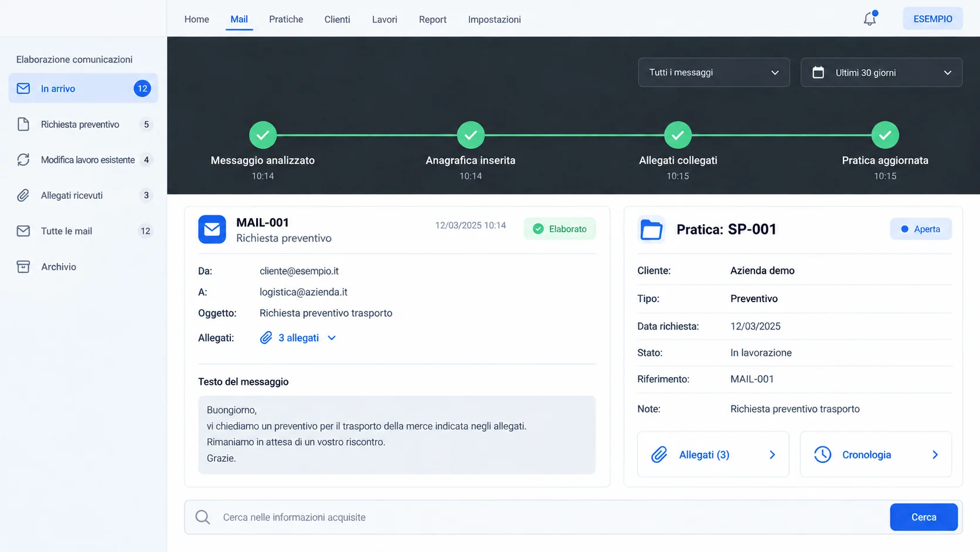Click the MAIL-001 blue envelope icon

pos(212,229)
